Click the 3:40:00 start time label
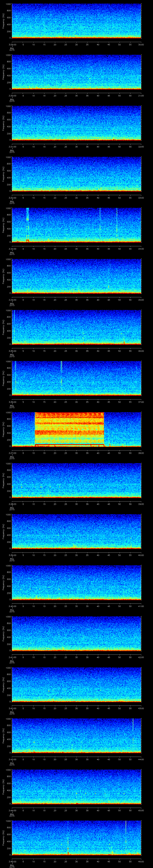 point(12,606)
